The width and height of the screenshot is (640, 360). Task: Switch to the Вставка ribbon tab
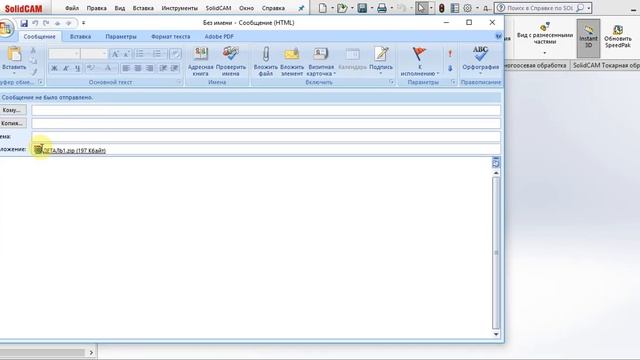[80, 37]
